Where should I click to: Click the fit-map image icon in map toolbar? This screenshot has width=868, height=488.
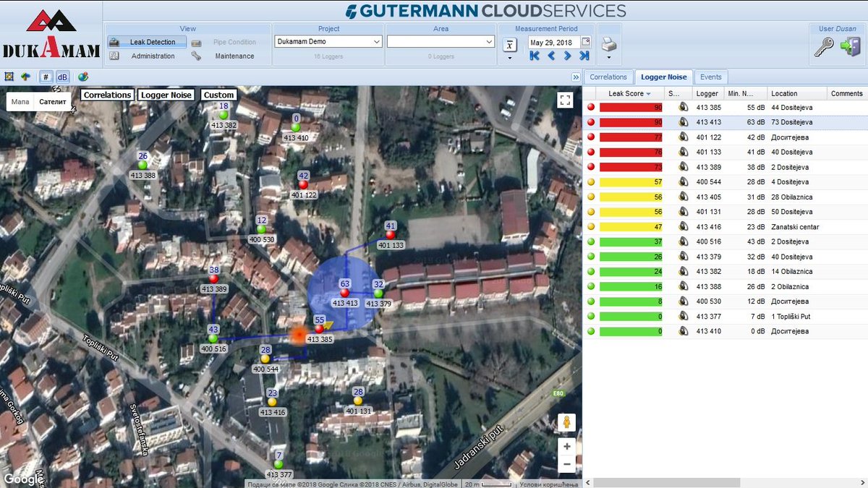(9, 77)
